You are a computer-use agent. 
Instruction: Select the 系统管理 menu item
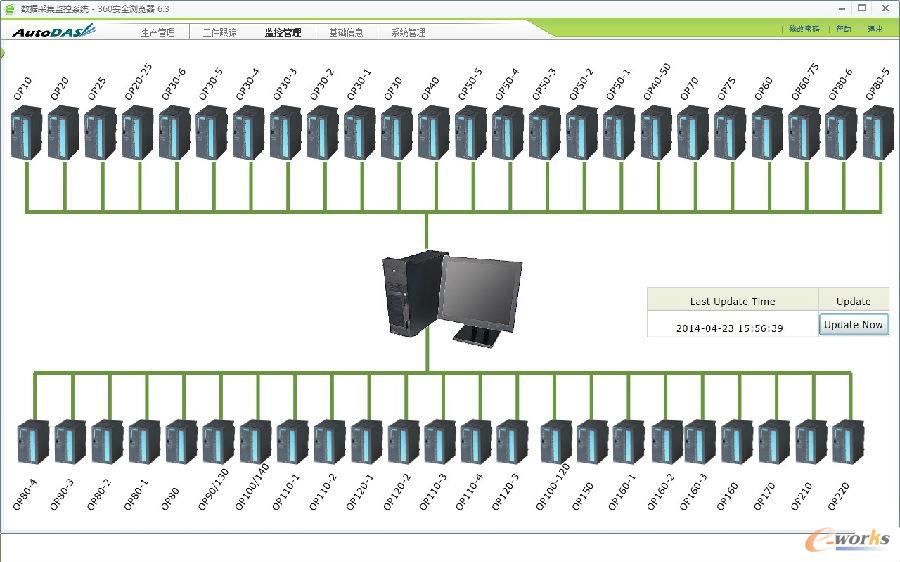point(408,32)
